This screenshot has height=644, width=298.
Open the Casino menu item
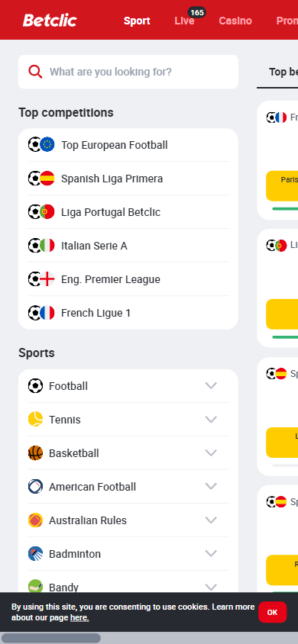235,21
